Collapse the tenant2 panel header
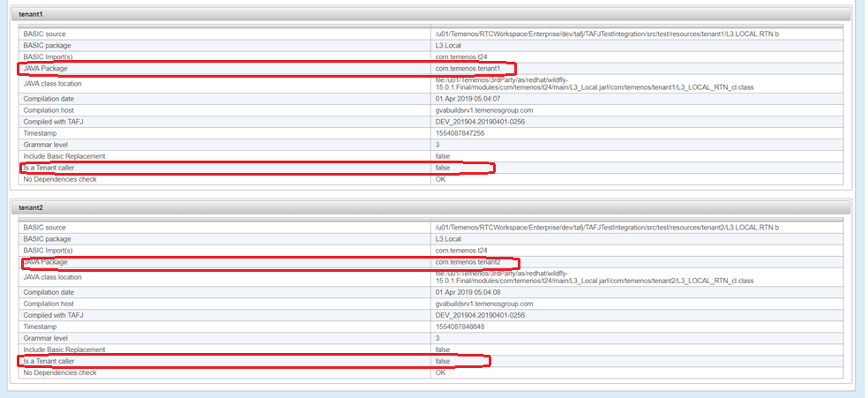 pyautogui.click(x=32, y=207)
